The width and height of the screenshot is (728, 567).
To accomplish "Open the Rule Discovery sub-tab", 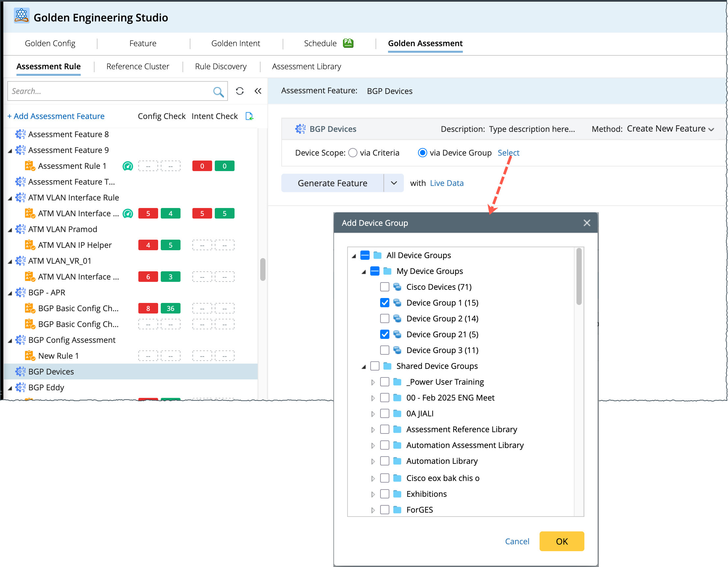I will pos(221,66).
